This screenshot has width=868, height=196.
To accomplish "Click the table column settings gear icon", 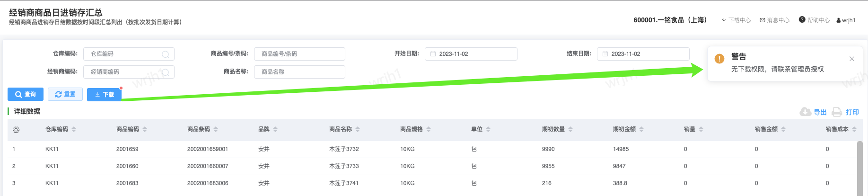I will (x=16, y=130).
